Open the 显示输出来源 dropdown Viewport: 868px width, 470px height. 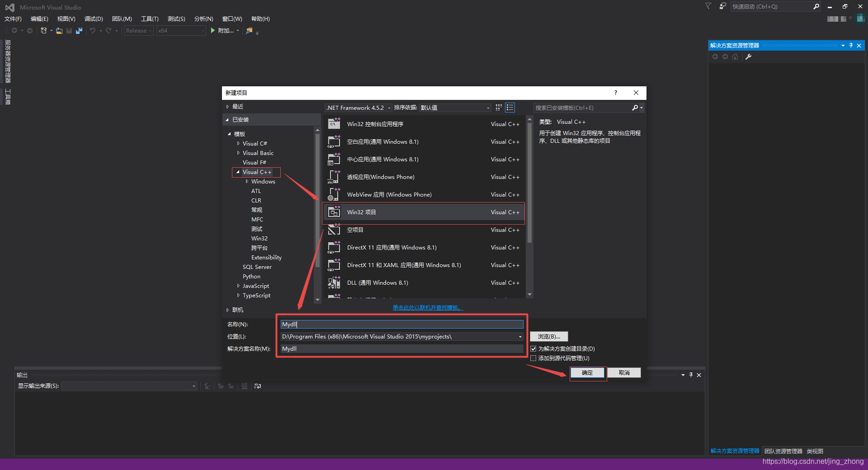[129, 386]
